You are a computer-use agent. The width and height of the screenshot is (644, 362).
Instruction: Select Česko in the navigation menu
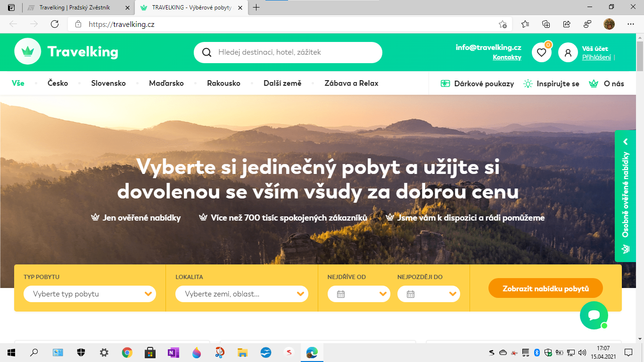58,83
